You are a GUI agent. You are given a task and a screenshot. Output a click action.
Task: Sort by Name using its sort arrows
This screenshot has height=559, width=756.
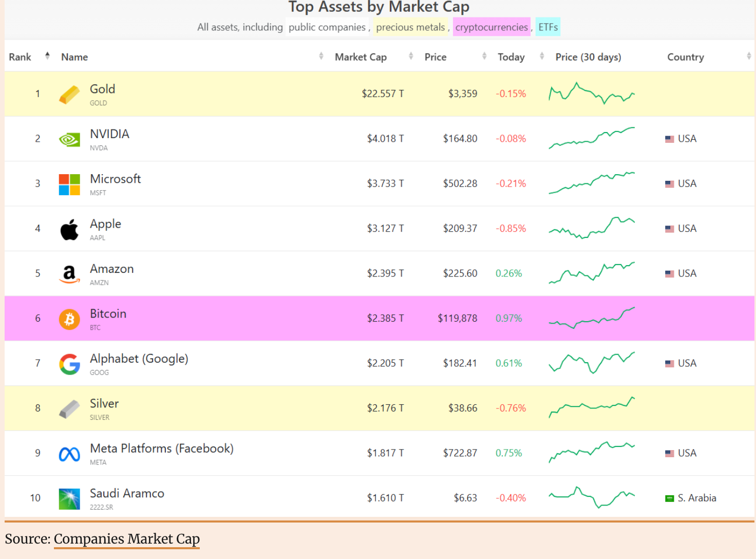pyautogui.click(x=321, y=56)
